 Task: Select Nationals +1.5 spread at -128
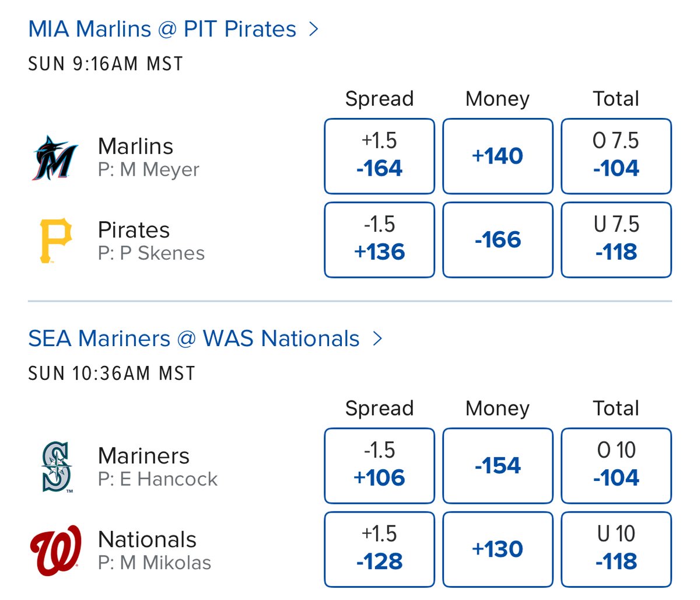[379, 549]
